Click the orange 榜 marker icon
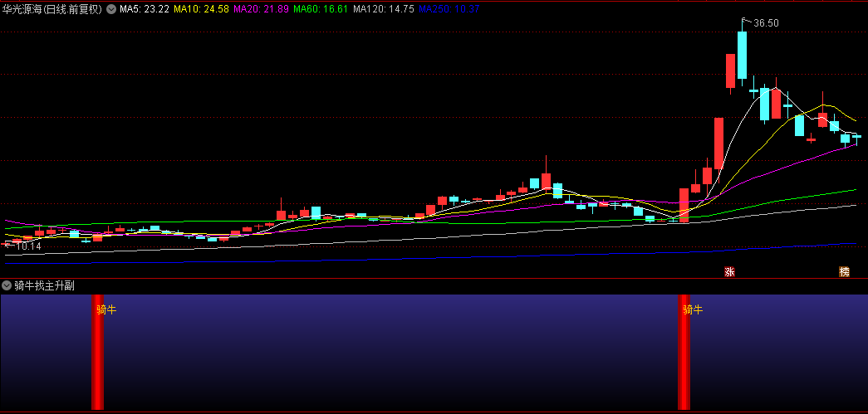868x414 pixels. [844, 271]
